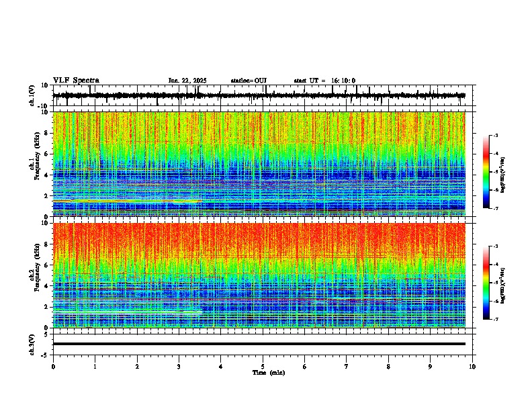This screenshot has width=532, height=411.
Task: Click time axis tick label 9
Action: tap(430, 367)
